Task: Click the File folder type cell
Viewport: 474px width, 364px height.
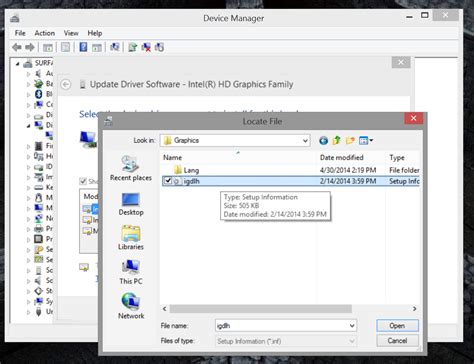Action: click(404, 170)
